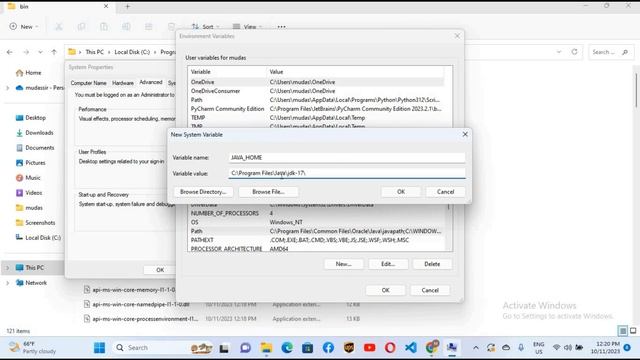This screenshot has width=640, height=360.
Task: Open the address bar history dropdown
Action: 559,52
